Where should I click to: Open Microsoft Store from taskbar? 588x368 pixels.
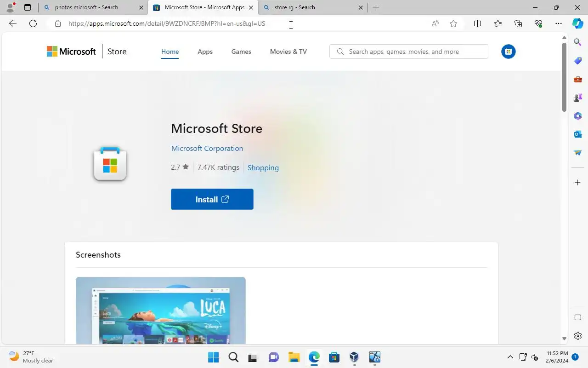click(334, 357)
